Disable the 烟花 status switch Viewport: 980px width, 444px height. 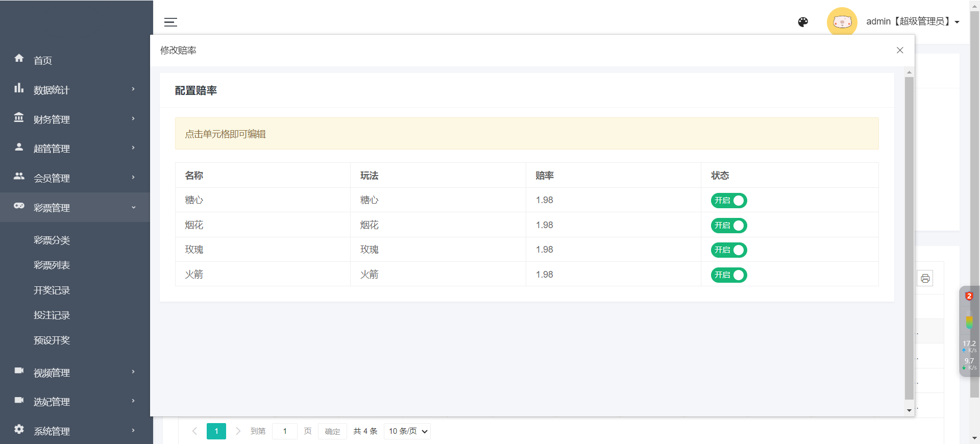click(729, 226)
